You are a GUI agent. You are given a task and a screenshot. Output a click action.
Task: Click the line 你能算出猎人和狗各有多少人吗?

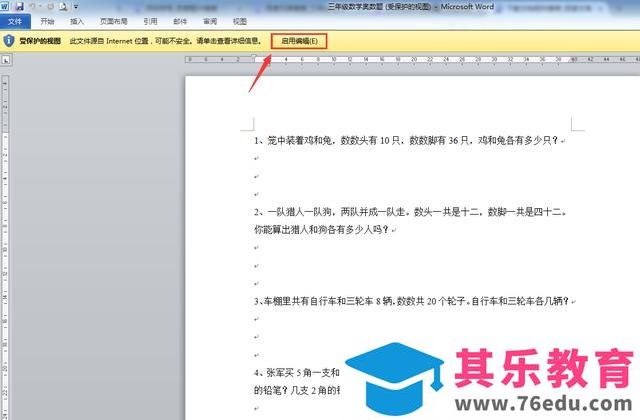pos(321,230)
